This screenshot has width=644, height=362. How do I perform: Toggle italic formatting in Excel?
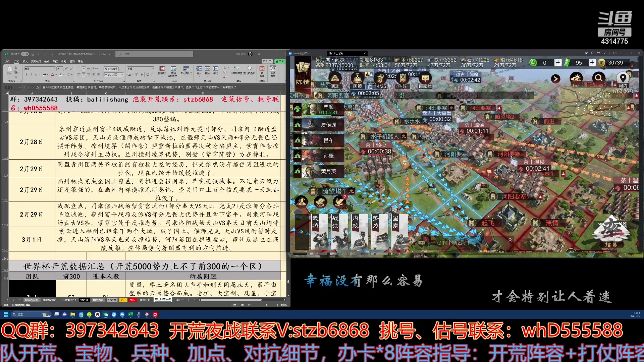pyautogui.click(x=31, y=75)
